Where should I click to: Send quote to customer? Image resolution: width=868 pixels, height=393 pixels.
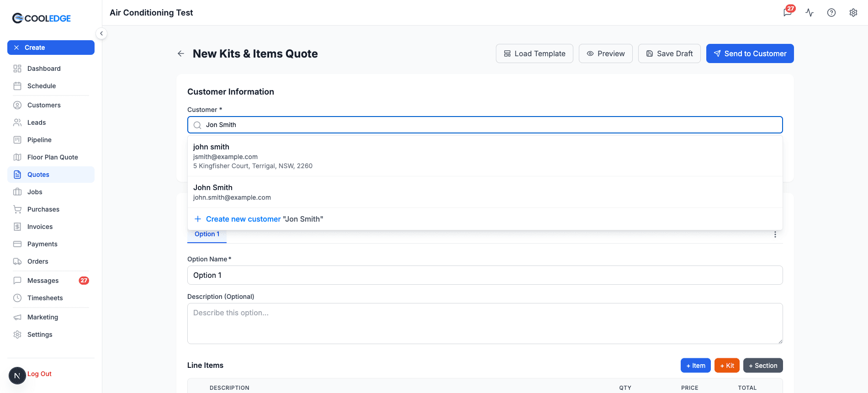click(x=750, y=53)
